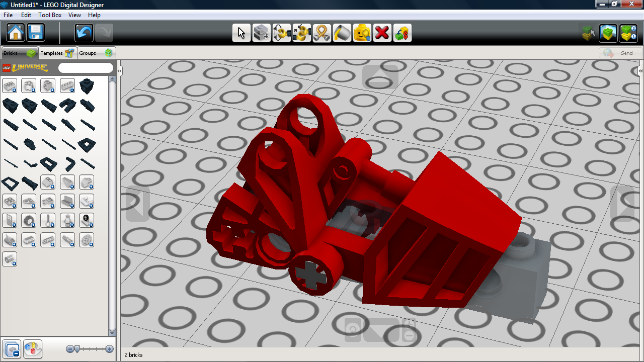Switch to Build mode
Viewport: 644px width, 362px height.
pos(589,33)
